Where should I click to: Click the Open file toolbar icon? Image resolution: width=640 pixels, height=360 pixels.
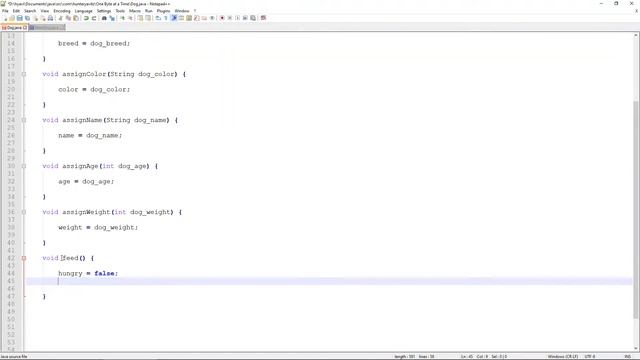click(12, 18)
